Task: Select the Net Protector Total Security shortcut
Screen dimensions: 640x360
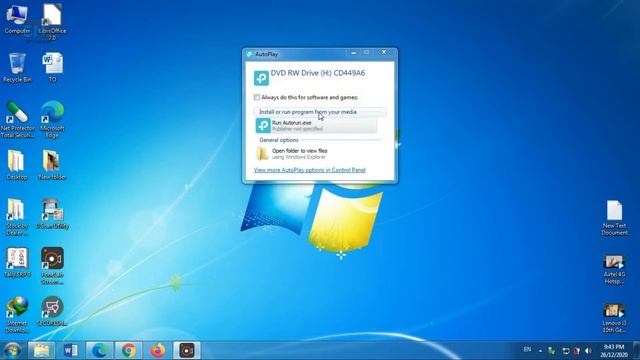Action: pos(17,120)
